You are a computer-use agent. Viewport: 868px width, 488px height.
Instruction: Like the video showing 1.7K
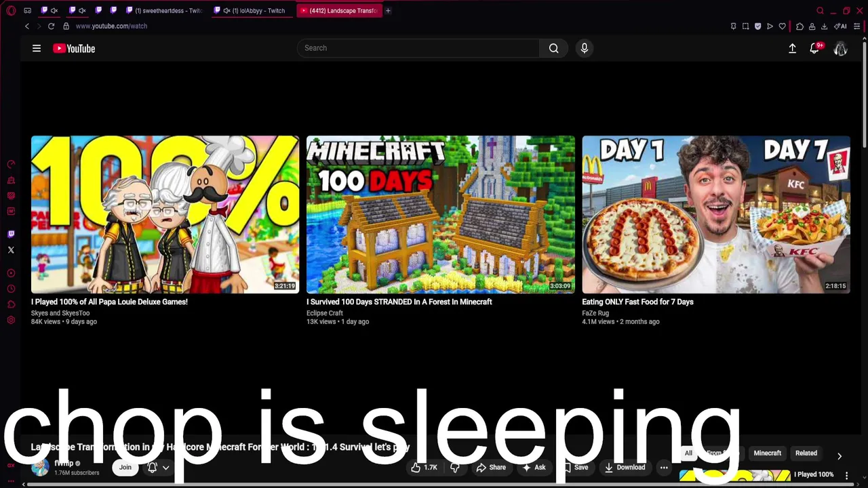coord(424,467)
